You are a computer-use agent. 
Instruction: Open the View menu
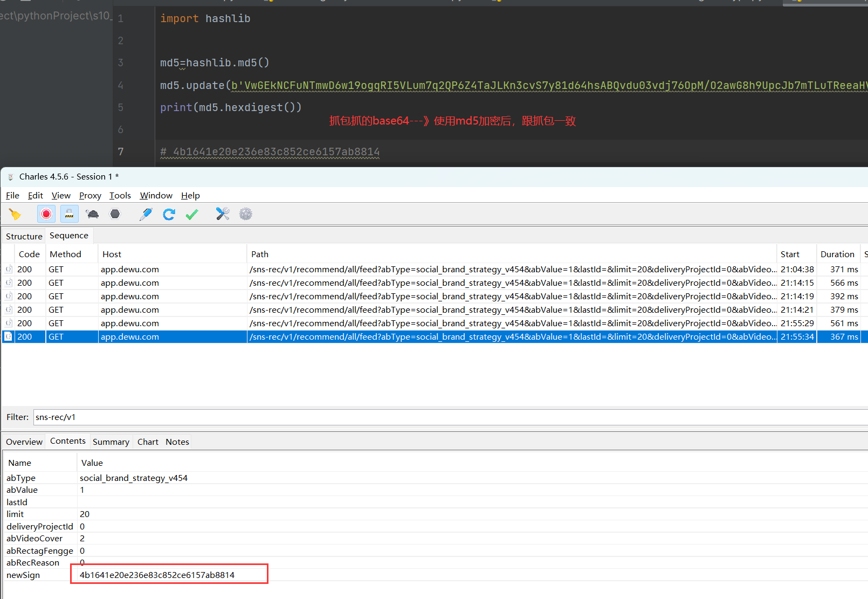[x=61, y=196]
